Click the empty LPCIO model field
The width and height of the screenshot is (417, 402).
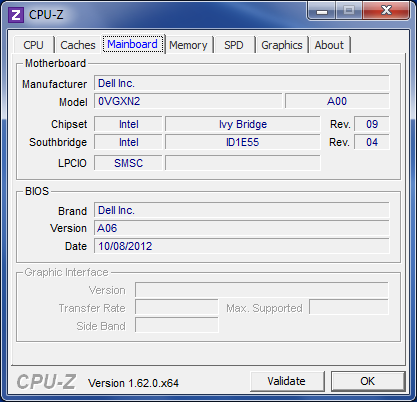coord(243,163)
